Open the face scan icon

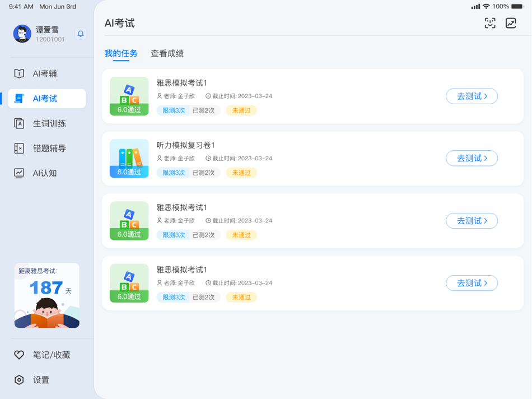(x=489, y=23)
